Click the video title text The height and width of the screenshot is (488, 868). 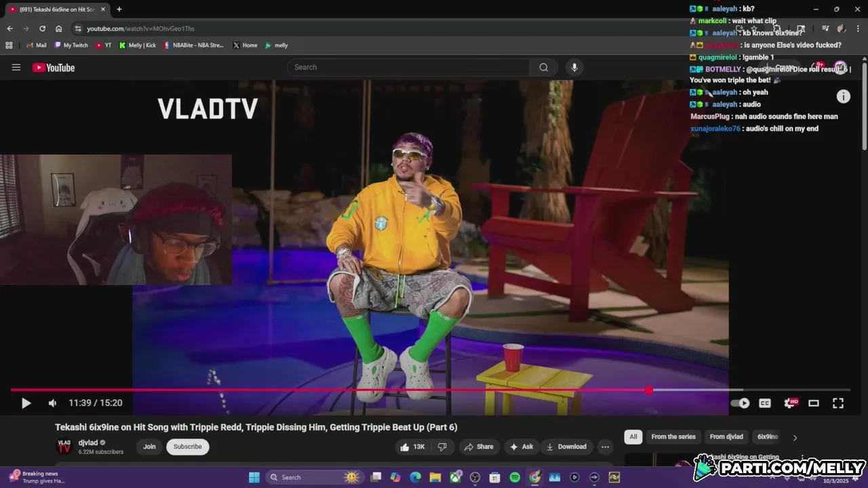click(256, 427)
